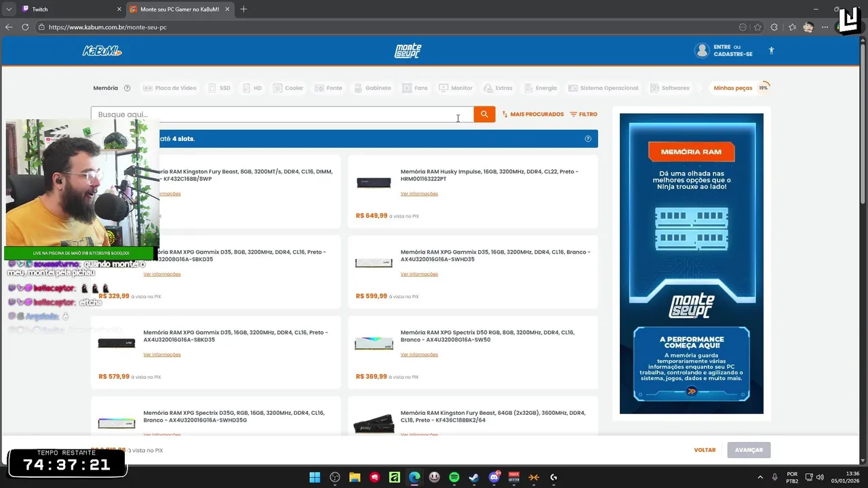Viewport: 868px width, 488px height.
Task: Click the user account avatar icon
Action: (x=702, y=51)
